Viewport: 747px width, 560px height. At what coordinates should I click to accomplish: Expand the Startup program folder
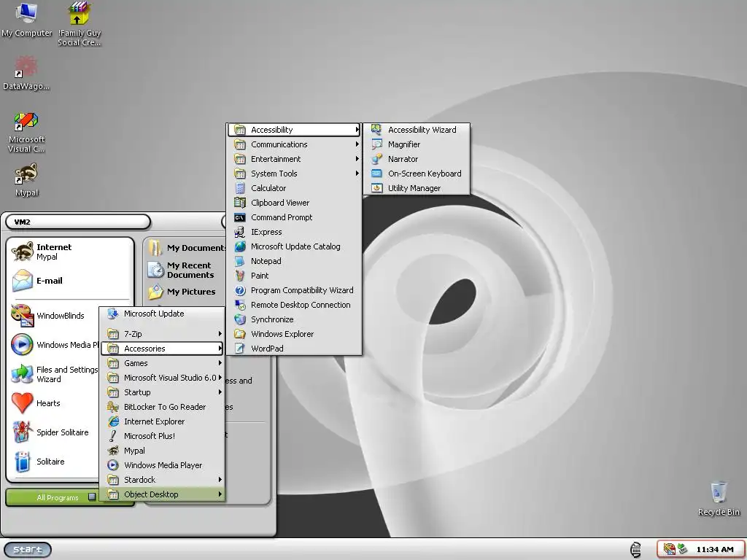pos(162,392)
